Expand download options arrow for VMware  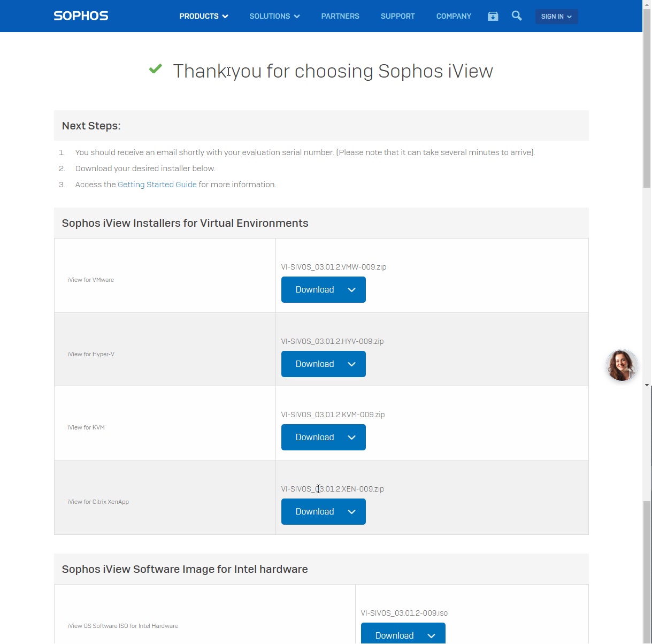click(x=351, y=290)
